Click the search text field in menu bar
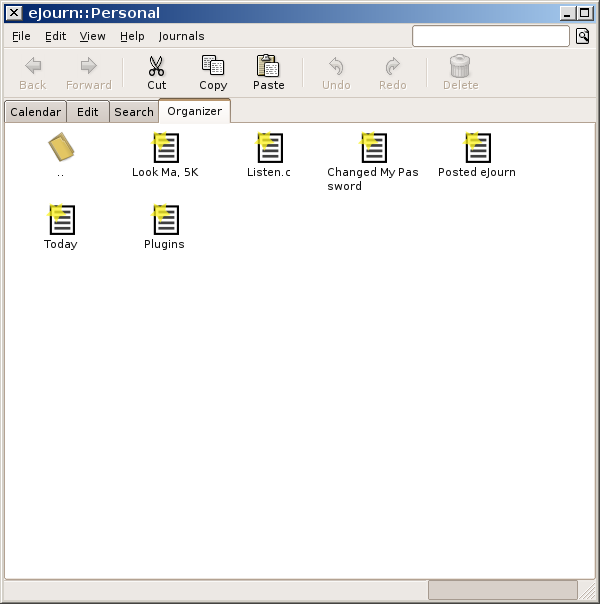 tap(491, 36)
